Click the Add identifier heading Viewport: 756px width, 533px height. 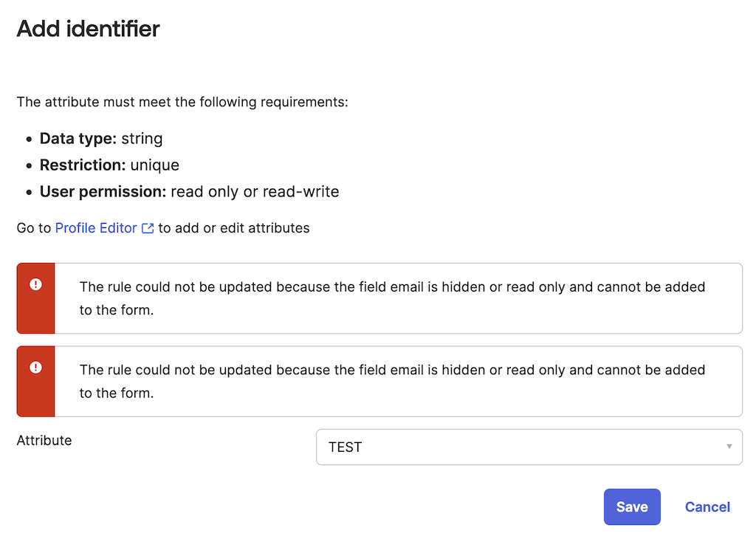(x=87, y=29)
